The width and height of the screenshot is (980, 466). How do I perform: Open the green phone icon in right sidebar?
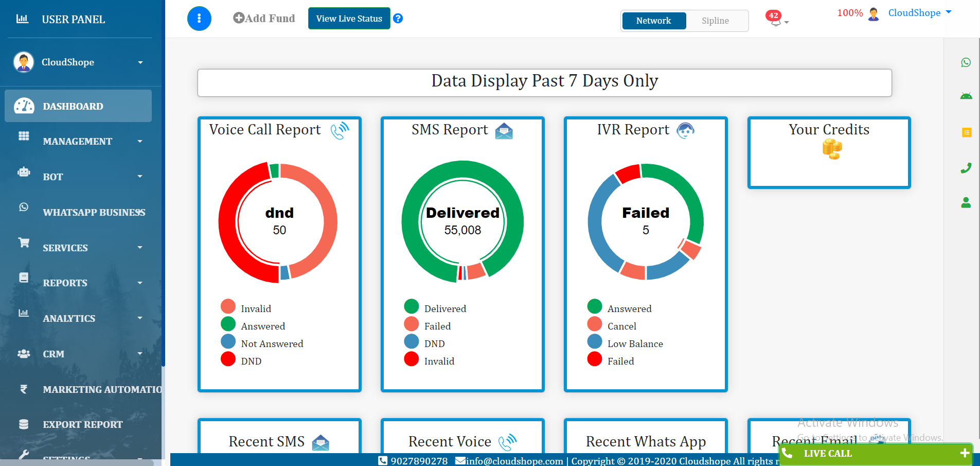pos(966,168)
